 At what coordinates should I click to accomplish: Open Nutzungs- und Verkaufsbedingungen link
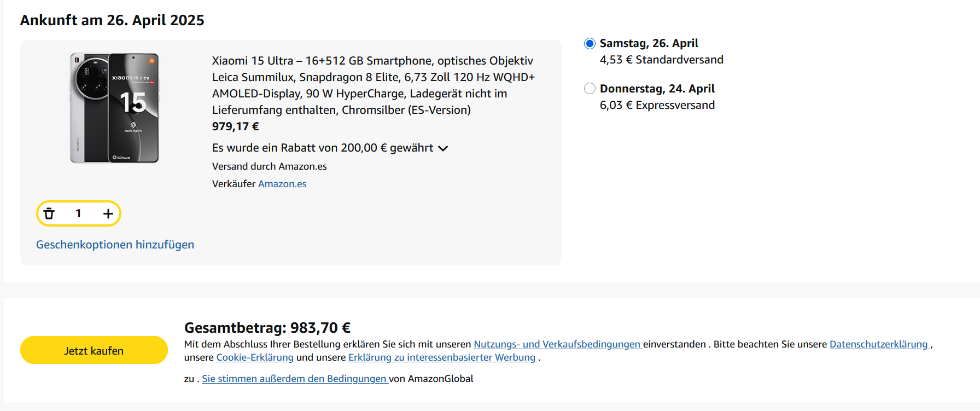[x=557, y=344]
